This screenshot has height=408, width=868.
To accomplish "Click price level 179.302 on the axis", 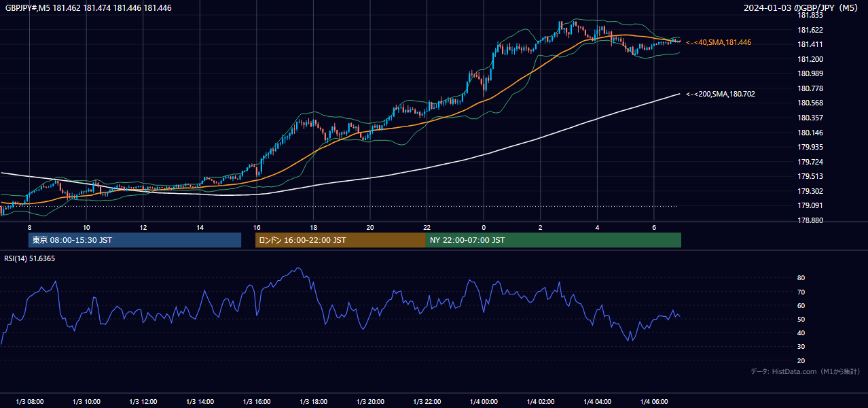I will (810, 191).
